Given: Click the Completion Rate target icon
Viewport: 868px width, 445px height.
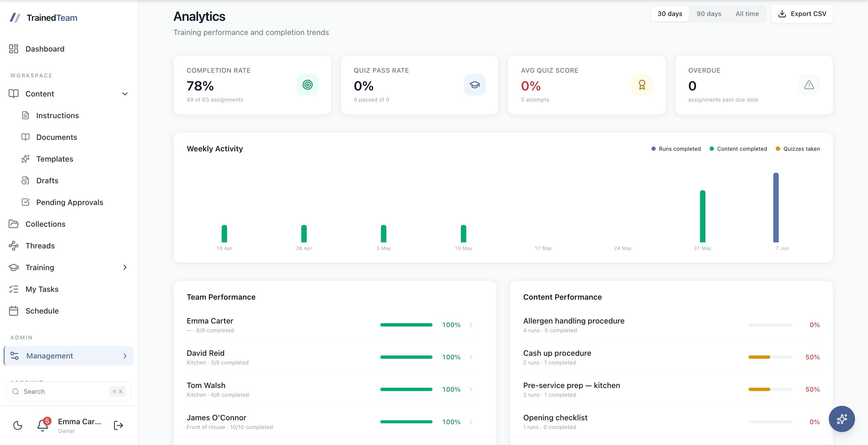Looking at the screenshot, I should pyautogui.click(x=307, y=84).
